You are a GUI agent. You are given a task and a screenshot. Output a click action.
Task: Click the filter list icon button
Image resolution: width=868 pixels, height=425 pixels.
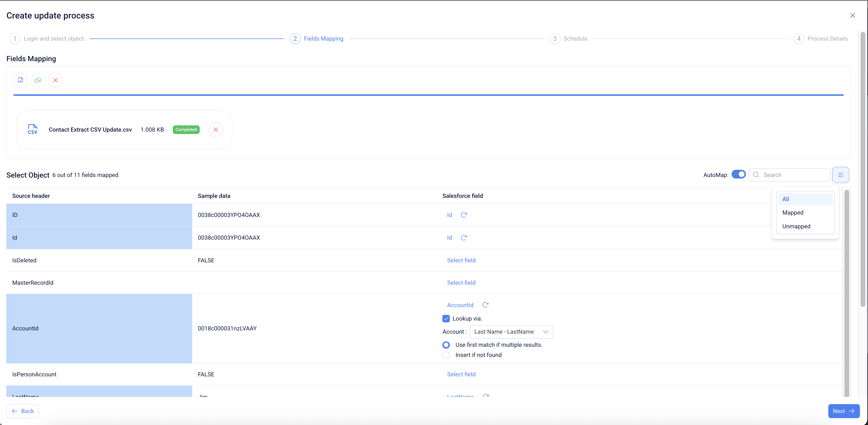point(840,175)
